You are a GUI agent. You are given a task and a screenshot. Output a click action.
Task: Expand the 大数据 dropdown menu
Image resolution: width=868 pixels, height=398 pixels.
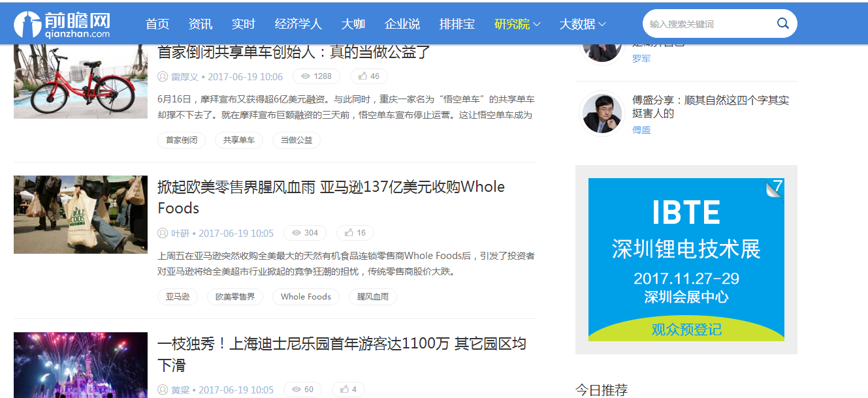[582, 24]
